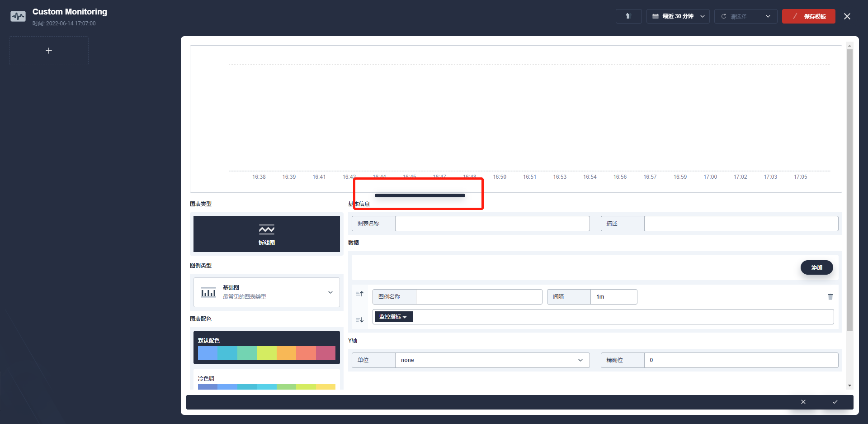Image resolution: width=868 pixels, height=424 pixels.
Task: Select the 折线图 chart type card
Action: click(267, 234)
